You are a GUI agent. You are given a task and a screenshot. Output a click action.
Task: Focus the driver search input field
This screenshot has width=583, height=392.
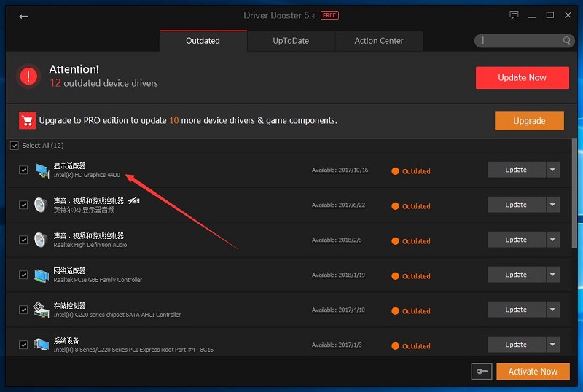coord(524,41)
